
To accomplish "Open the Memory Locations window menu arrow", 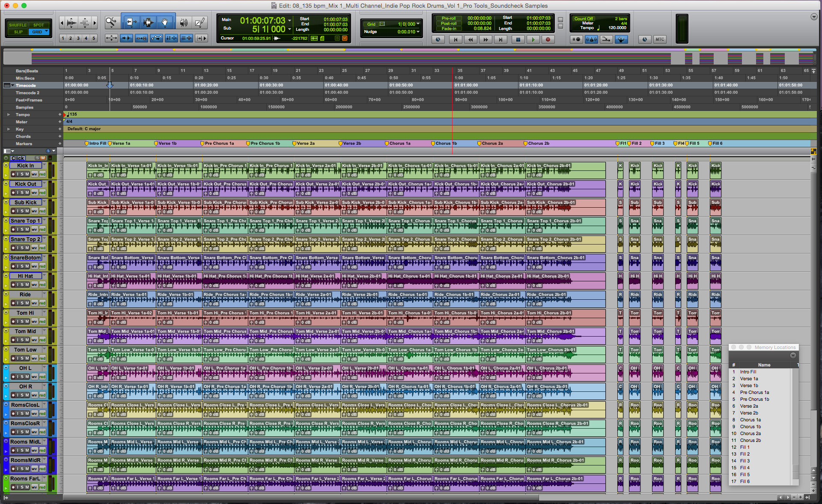I will [x=793, y=355].
